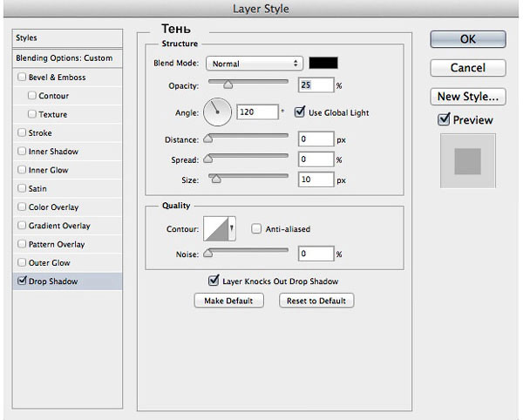The image size is (523, 420).
Task: Click the Spread slider handle
Action: (x=207, y=159)
